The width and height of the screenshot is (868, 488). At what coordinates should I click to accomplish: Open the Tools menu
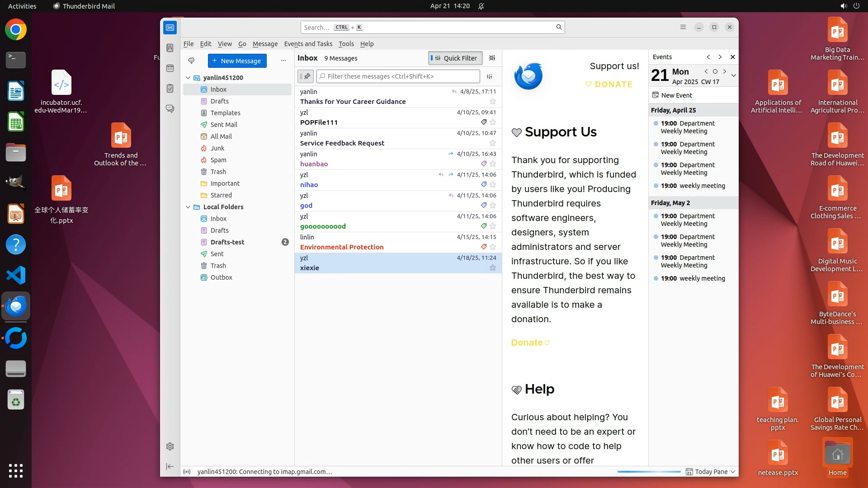pos(346,44)
